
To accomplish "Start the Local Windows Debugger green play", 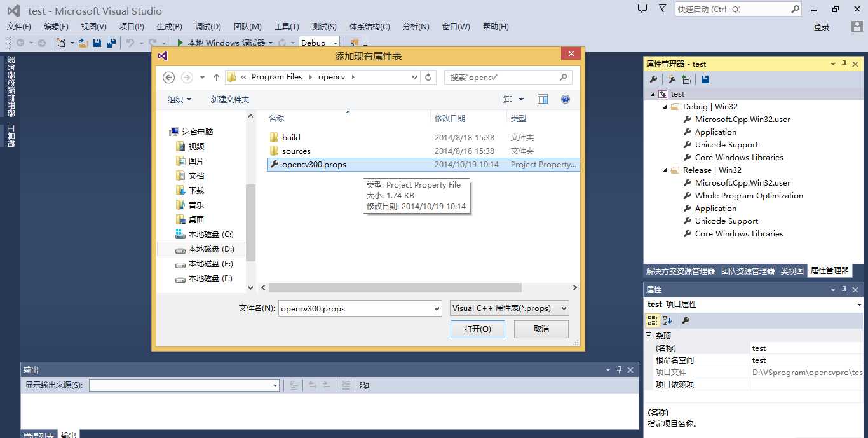I will (180, 43).
